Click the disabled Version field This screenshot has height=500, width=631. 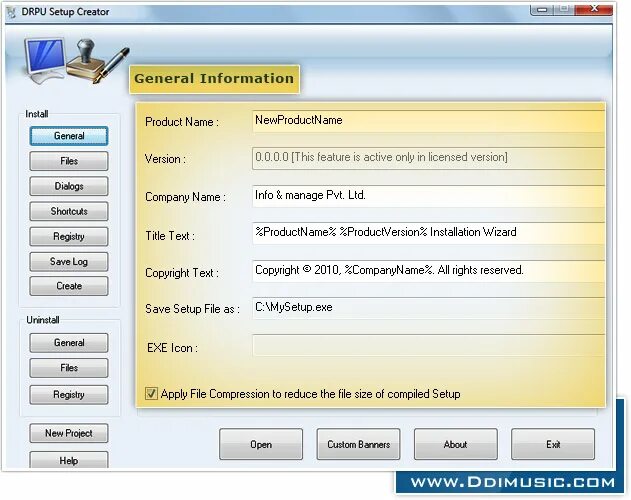click(x=428, y=158)
